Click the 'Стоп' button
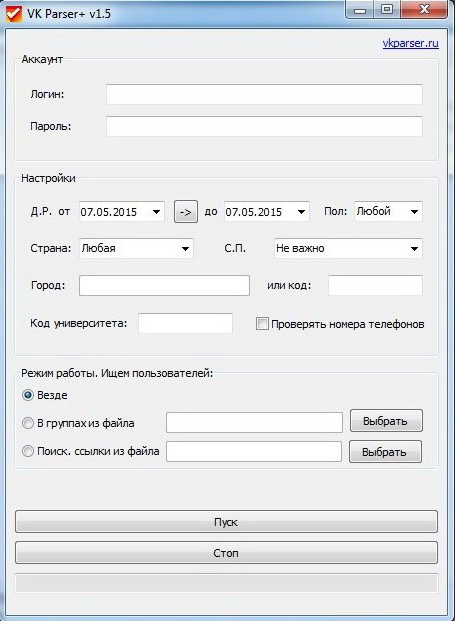The height and width of the screenshot is (621, 455). coord(226,552)
